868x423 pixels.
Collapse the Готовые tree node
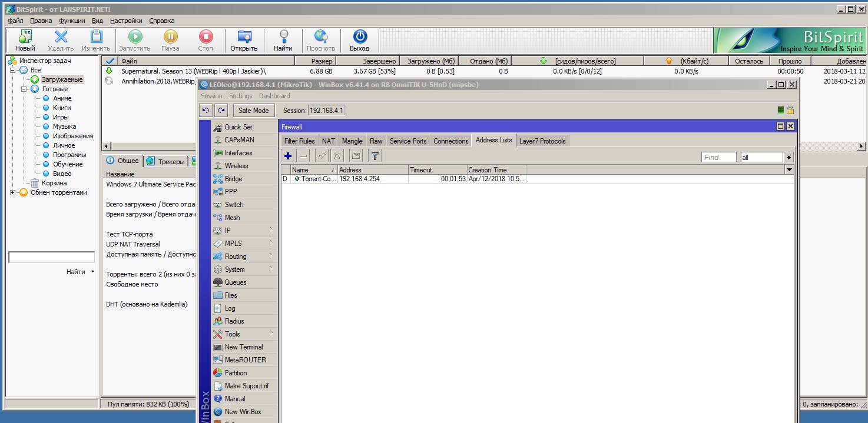(24, 89)
